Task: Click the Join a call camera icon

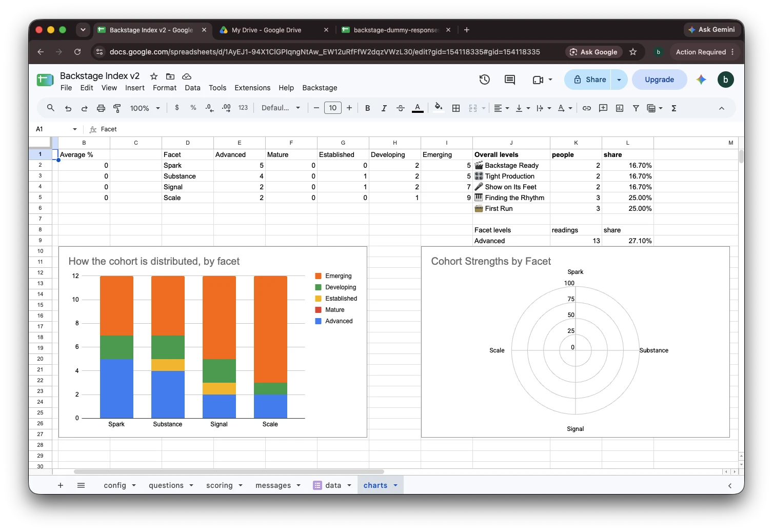Action: (538, 80)
